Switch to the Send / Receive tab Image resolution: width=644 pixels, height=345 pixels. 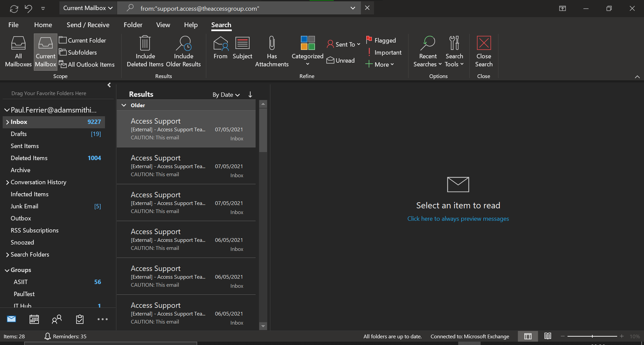click(x=88, y=25)
